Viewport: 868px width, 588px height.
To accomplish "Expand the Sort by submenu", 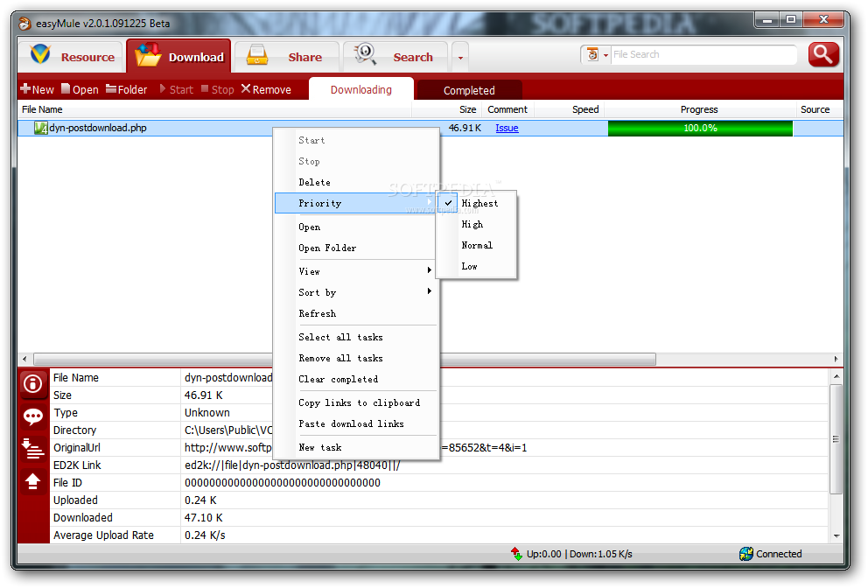I will [356, 292].
